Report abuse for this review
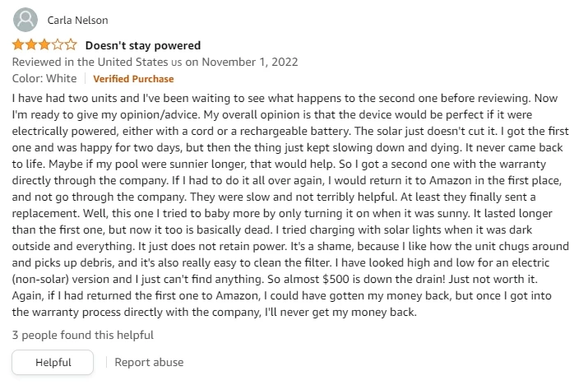 149,362
